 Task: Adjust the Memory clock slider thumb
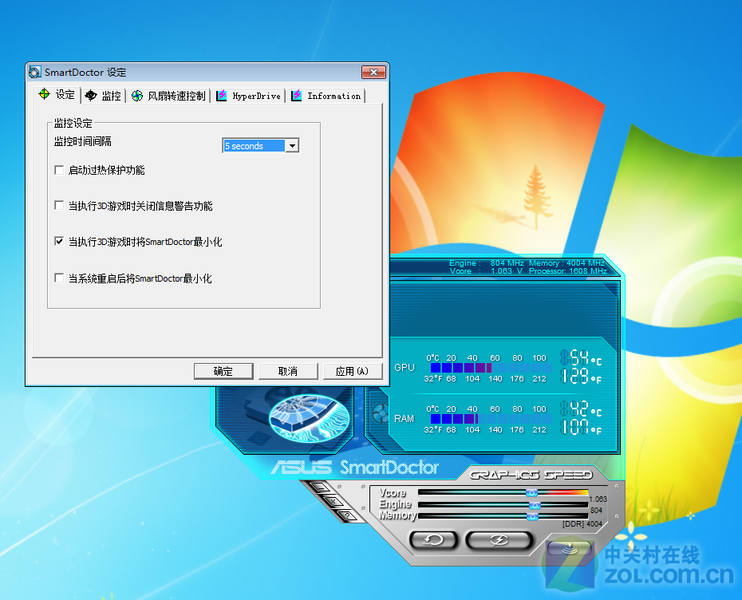click(x=532, y=517)
